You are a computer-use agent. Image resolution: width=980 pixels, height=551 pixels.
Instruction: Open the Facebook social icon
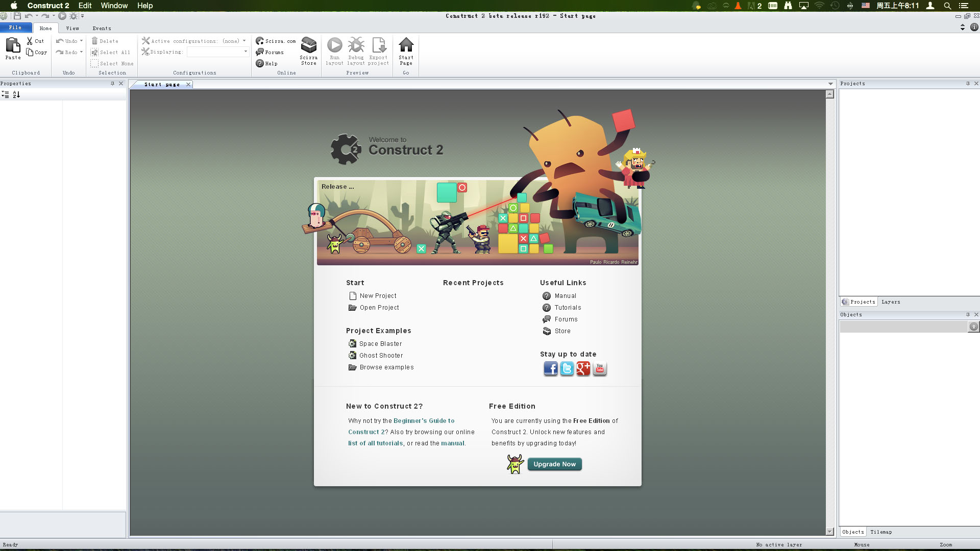[550, 368]
